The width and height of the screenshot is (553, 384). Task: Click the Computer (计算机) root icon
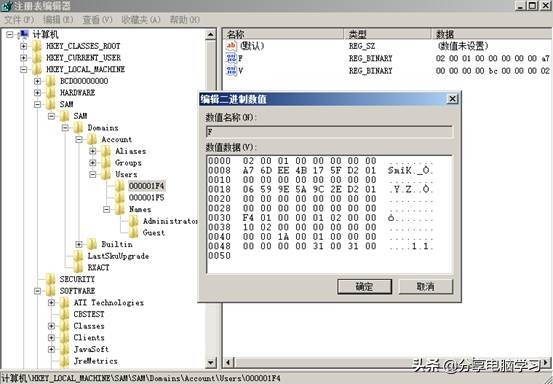coord(24,34)
